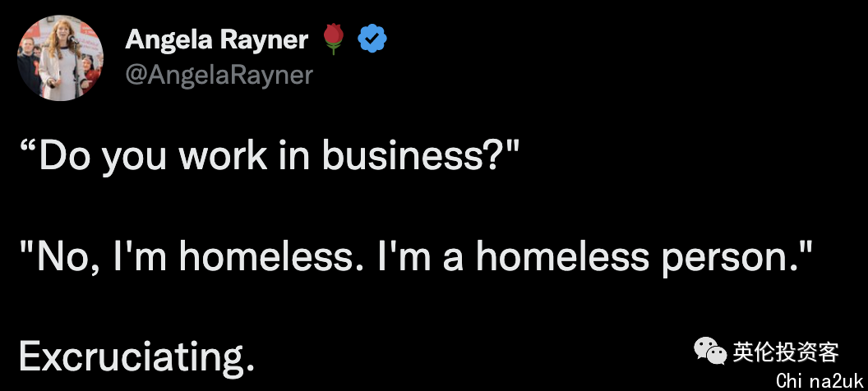Viewport: 868px width, 391px height.
Task: Click the woman speaking in the avatar
Action: tap(61, 62)
